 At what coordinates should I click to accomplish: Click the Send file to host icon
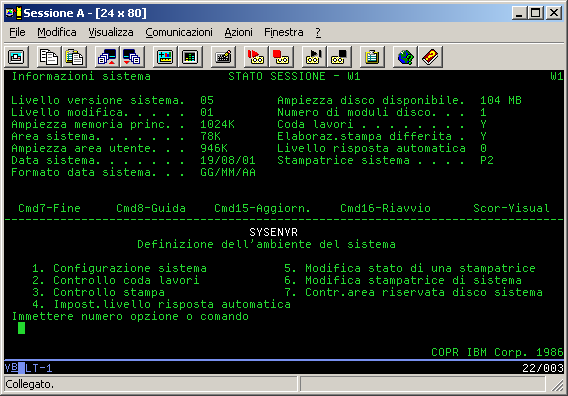(x=107, y=57)
